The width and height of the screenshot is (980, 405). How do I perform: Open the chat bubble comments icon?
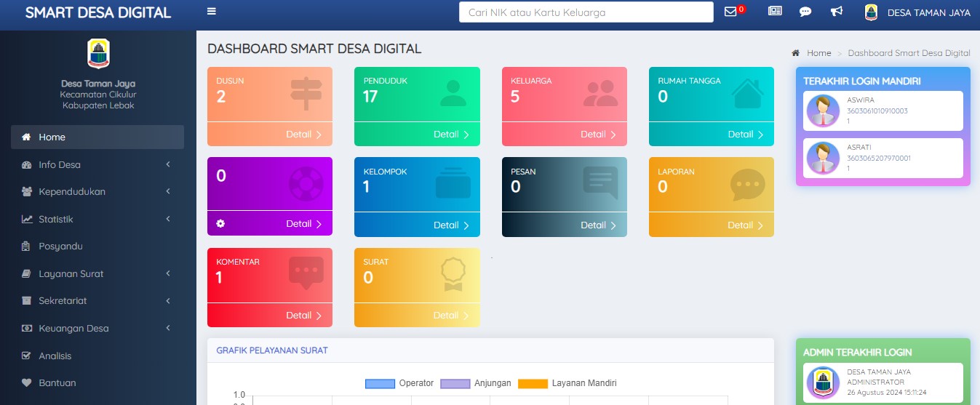pyautogui.click(x=805, y=12)
